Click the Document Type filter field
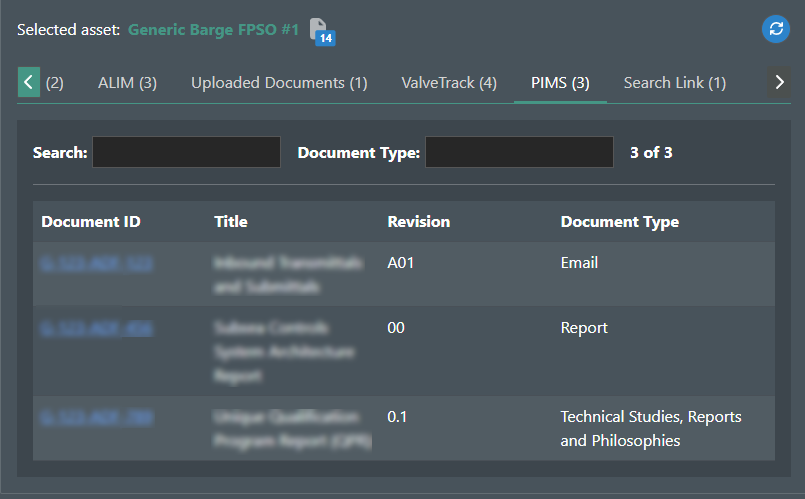Screen dimensions: 805x499 (519, 152)
